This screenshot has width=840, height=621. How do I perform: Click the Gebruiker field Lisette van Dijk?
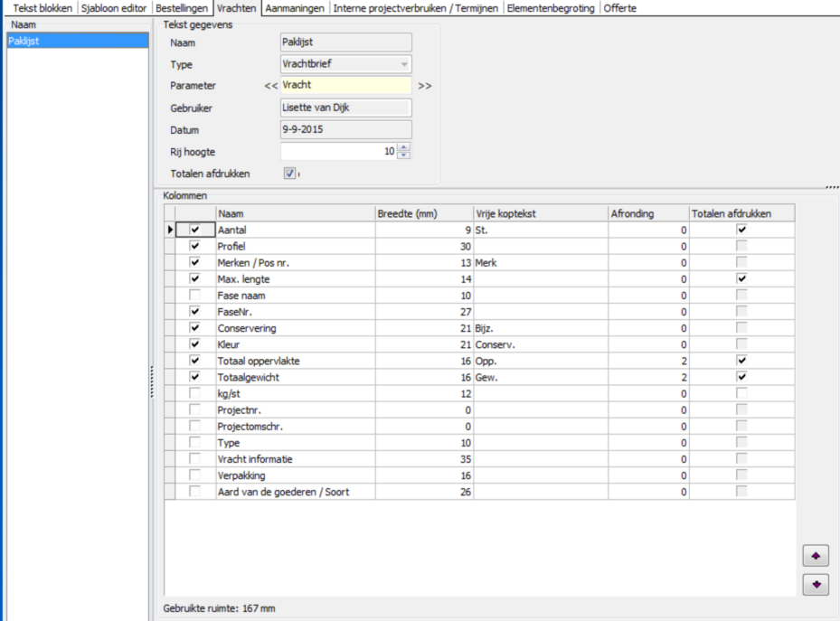tap(346, 108)
